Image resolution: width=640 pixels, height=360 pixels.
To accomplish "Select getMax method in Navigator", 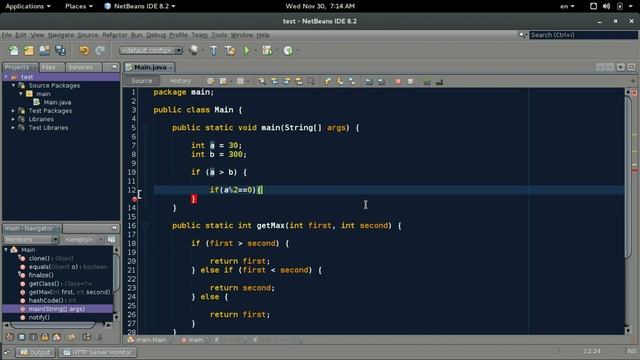I will point(65,292).
